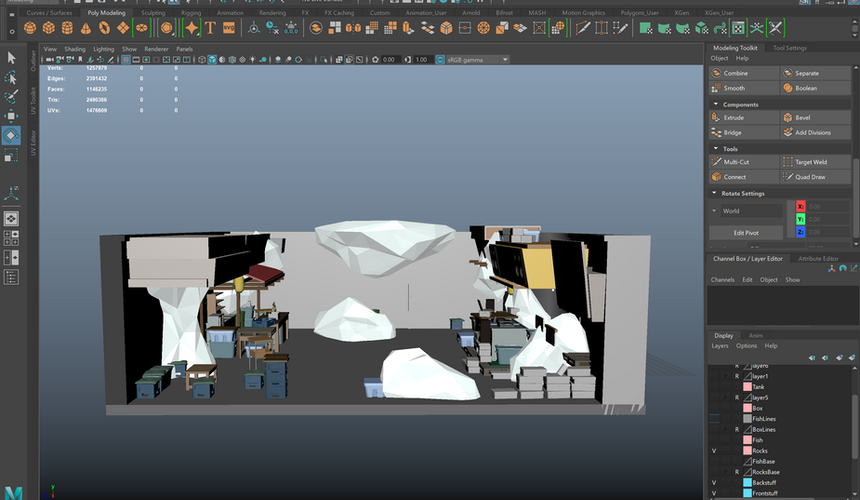Click the Mirror geometry shelf icon
Image resolution: width=860 pixels, height=500 pixels.
point(353,27)
